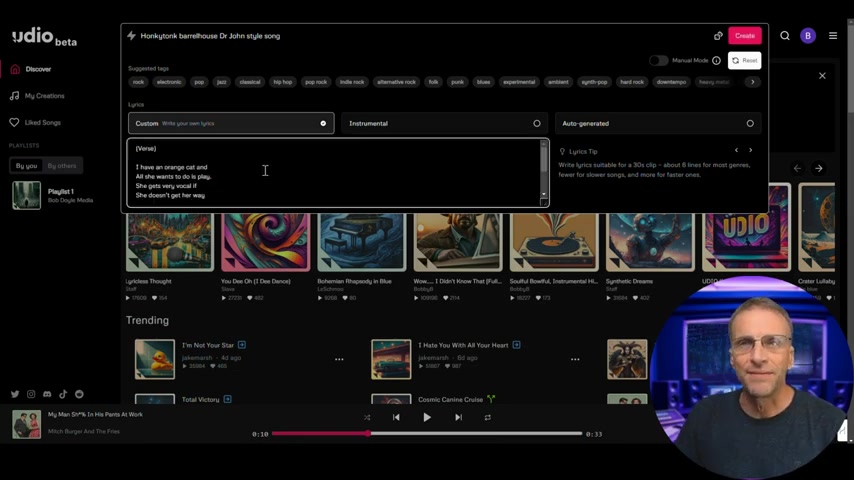Open the Twitter social icon
This screenshot has height=480, width=854.
tap(15, 394)
